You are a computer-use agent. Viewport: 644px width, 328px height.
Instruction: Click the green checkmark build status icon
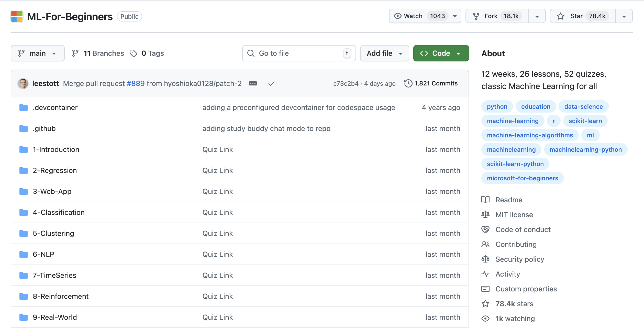pyautogui.click(x=271, y=83)
